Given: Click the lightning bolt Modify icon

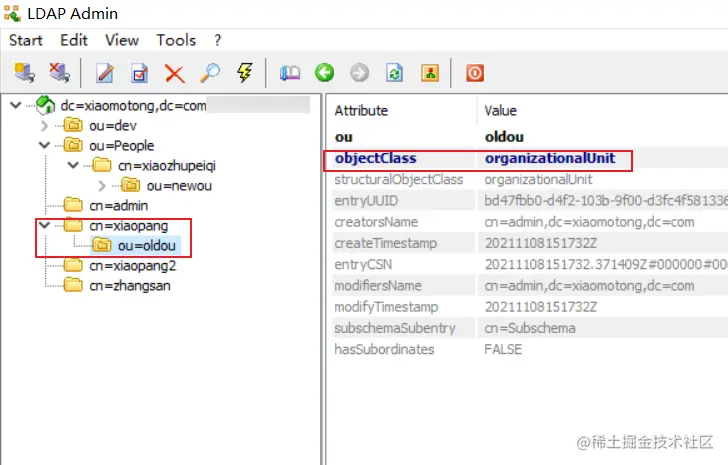Looking at the screenshot, I should [245, 73].
